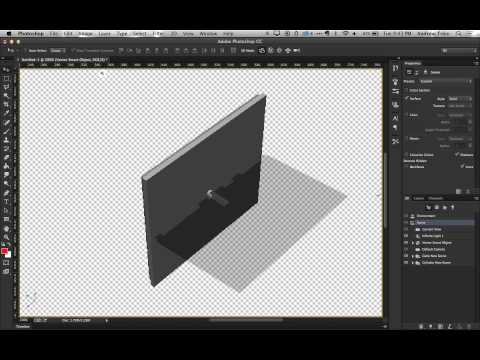The image size is (480, 360).
Task: Enable Show Transform Controls checkbox
Action: point(73,51)
